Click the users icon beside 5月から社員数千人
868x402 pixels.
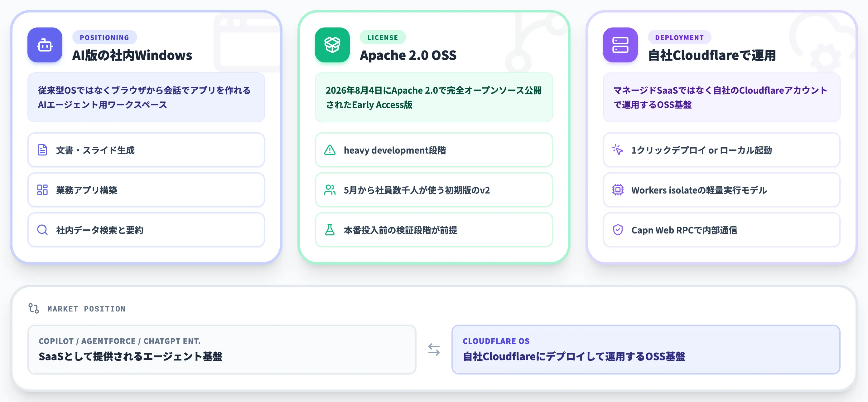pyautogui.click(x=330, y=190)
